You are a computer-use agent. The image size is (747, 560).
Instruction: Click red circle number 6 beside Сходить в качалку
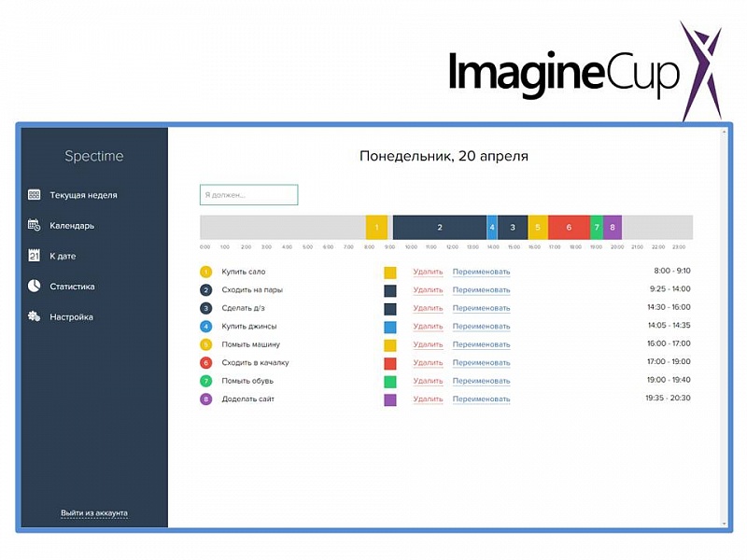pyautogui.click(x=205, y=363)
